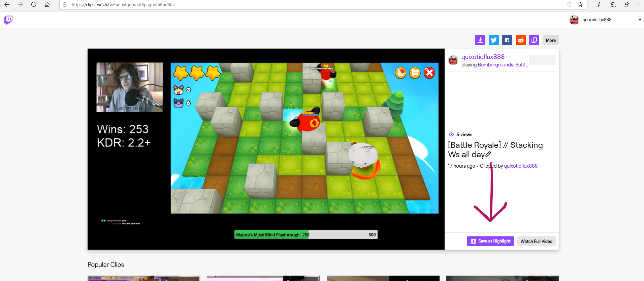Copy clip link with copy icon
Viewport: 644px width, 281px height.
[534, 40]
